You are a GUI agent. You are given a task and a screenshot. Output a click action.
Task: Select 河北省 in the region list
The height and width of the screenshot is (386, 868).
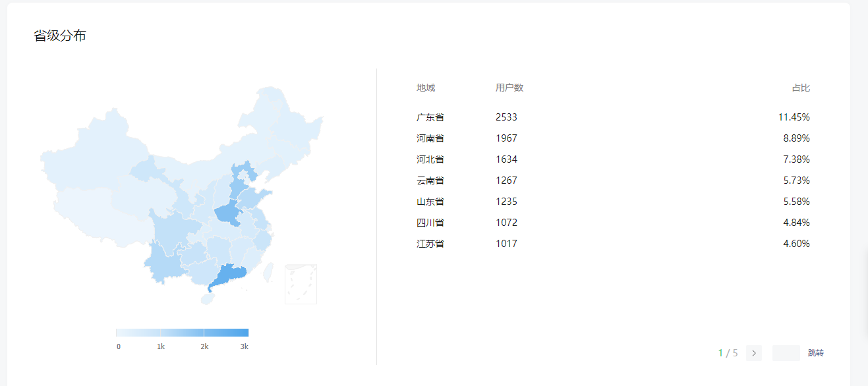(x=430, y=159)
